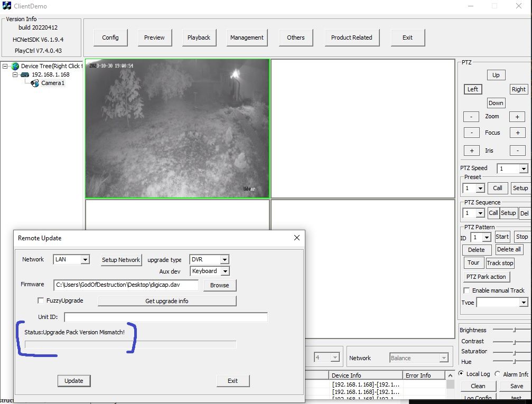Viewport: 532px width, 404px height.
Task: Click the Delete all button
Action: point(509,249)
